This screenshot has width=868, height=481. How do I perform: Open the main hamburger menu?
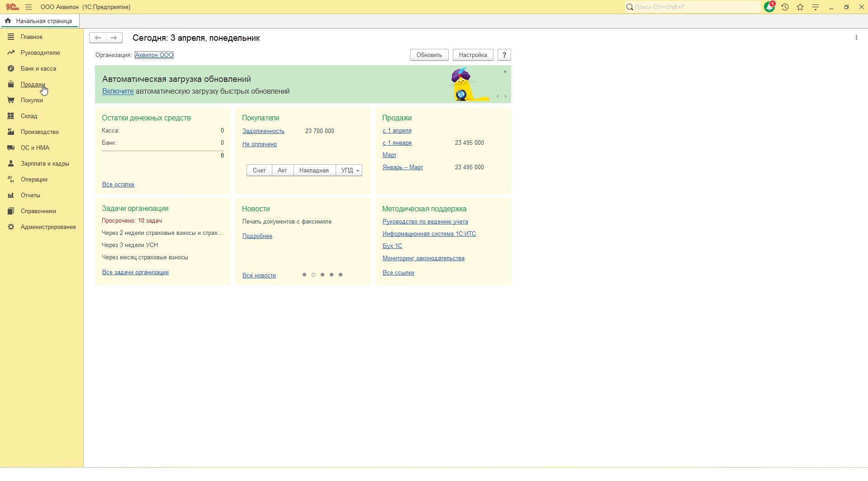click(28, 7)
